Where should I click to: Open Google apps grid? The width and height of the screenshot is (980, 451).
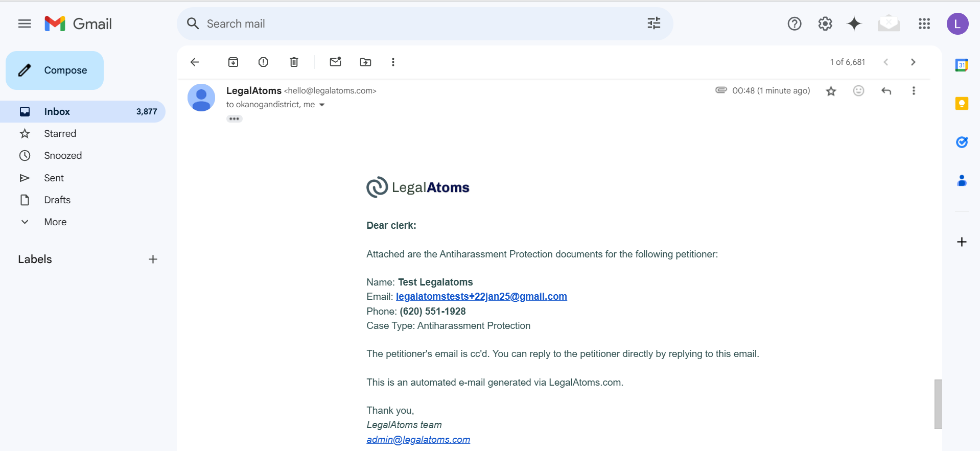924,23
